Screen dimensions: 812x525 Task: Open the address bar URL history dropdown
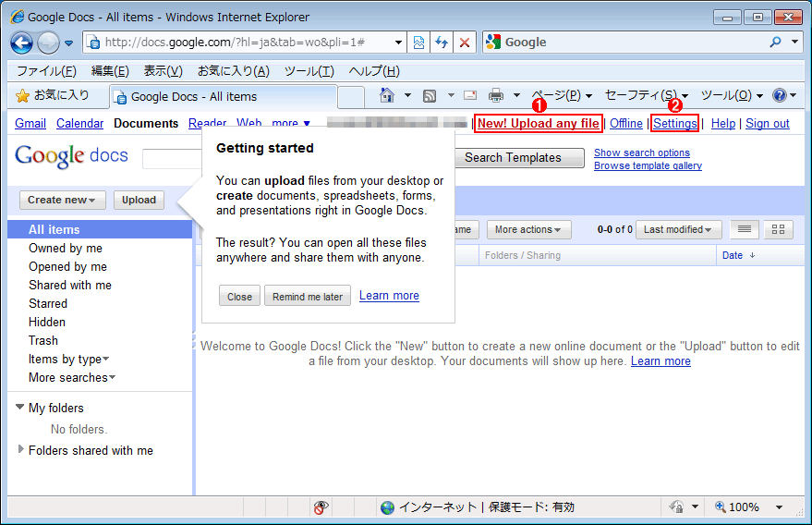[398, 43]
